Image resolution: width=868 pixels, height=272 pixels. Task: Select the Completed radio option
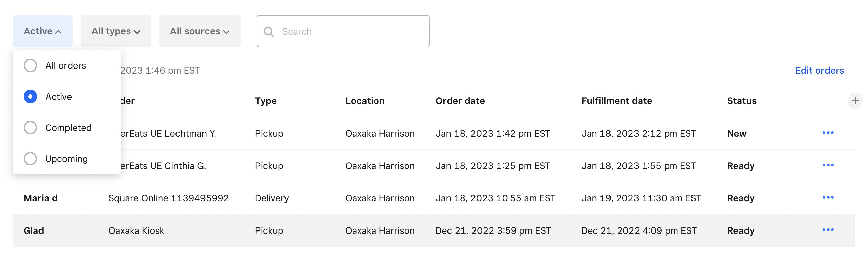[x=30, y=128]
